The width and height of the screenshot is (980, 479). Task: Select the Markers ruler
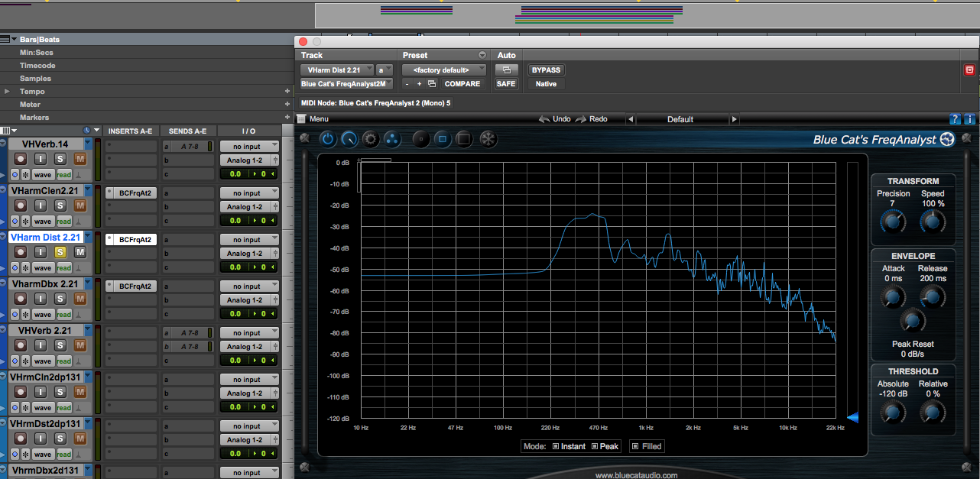[x=34, y=118]
